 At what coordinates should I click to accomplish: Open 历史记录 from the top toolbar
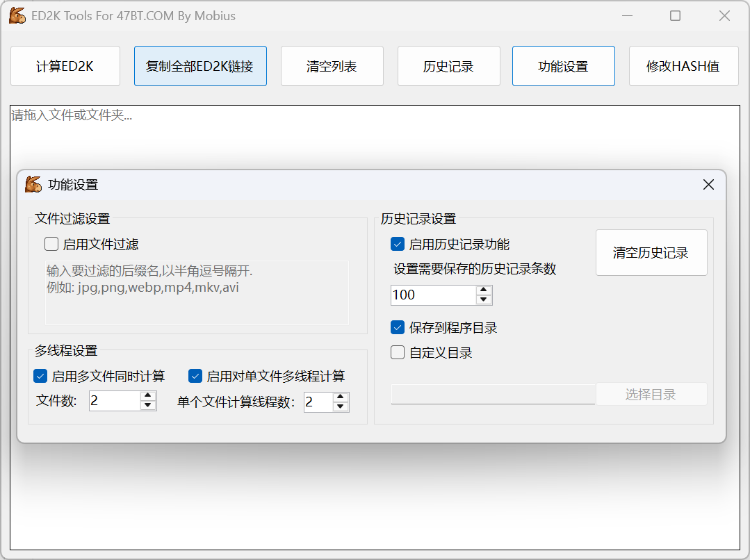448,66
